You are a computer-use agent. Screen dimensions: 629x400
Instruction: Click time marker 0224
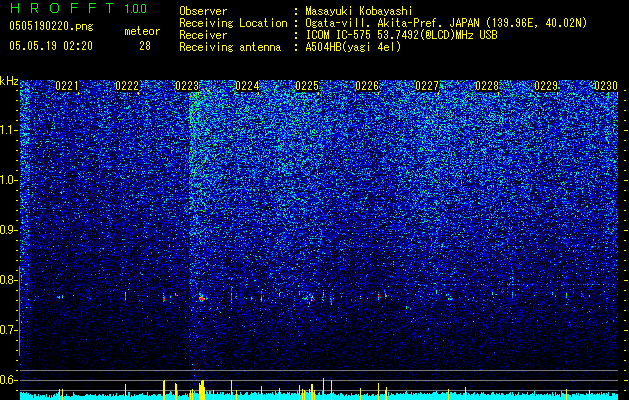[x=247, y=86]
